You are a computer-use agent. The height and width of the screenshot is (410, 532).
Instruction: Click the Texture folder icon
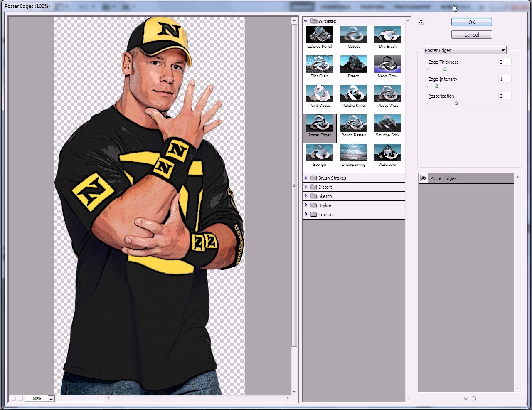[x=314, y=214]
